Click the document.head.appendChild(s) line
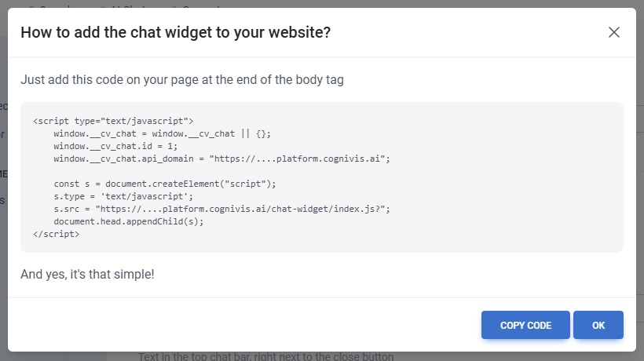 128,221
